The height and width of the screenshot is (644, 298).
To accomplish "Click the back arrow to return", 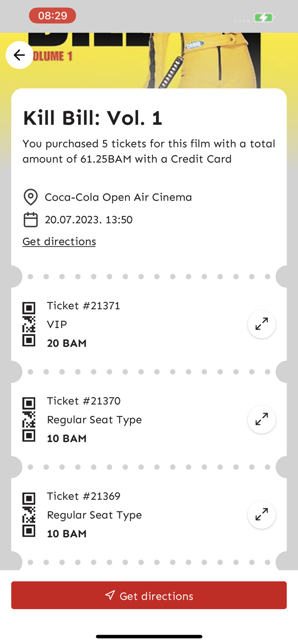I will click(x=19, y=55).
